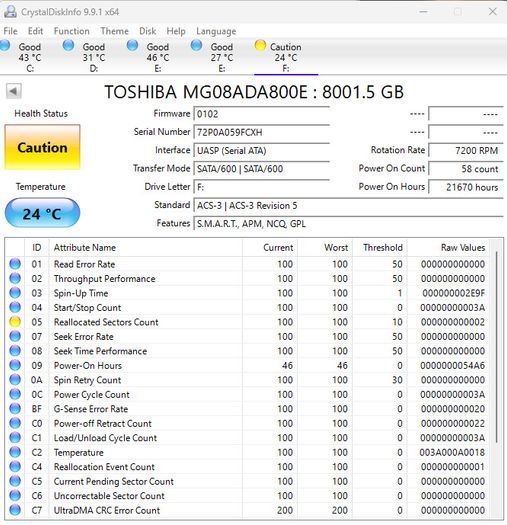Click the blue Read Error Rate status dot

tap(15, 264)
